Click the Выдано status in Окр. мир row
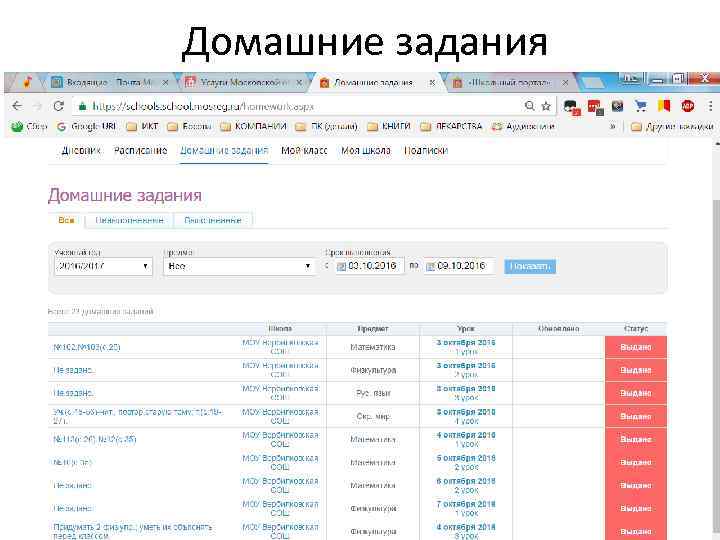 pyautogui.click(x=636, y=416)
